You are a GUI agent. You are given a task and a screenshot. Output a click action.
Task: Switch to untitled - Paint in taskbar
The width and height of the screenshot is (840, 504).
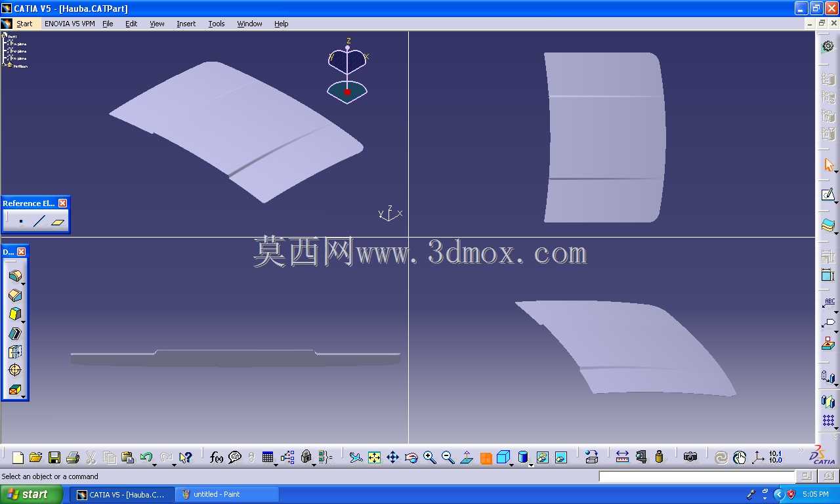coord(227,494)
